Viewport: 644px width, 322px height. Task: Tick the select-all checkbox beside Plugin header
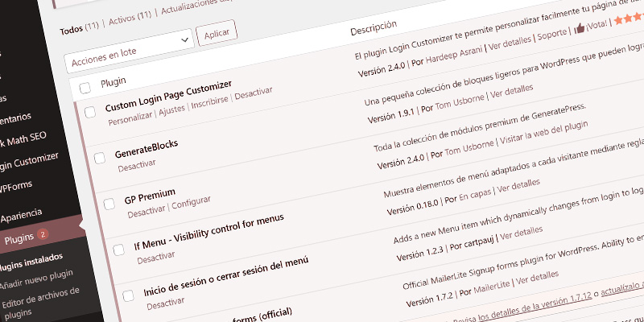(85, 88)
